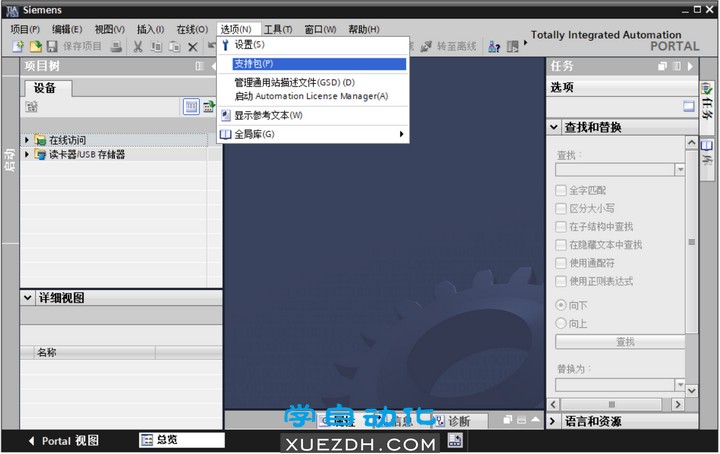The height and width of the screenshot is (454, 720).
Task: Click the Open project folder icon
Action: click(x=35, y=46)
